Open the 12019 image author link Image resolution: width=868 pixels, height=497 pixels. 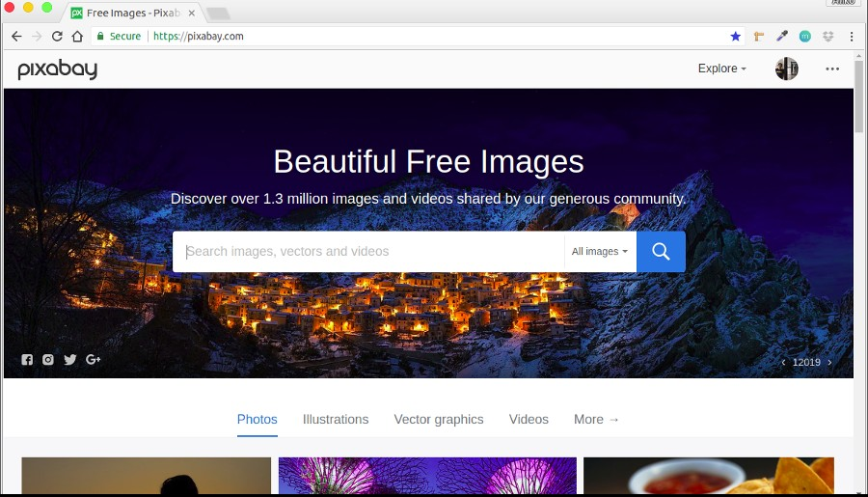coord(806,362)
